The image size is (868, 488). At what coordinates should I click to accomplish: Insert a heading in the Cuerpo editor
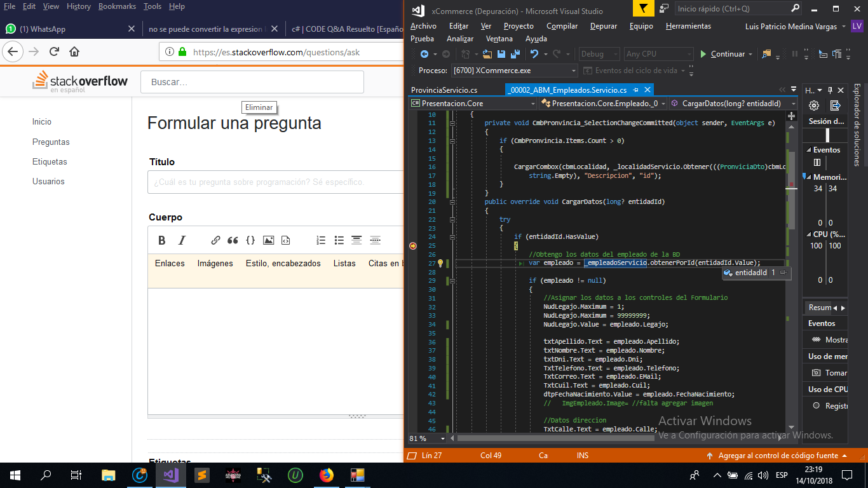[357, 240]
